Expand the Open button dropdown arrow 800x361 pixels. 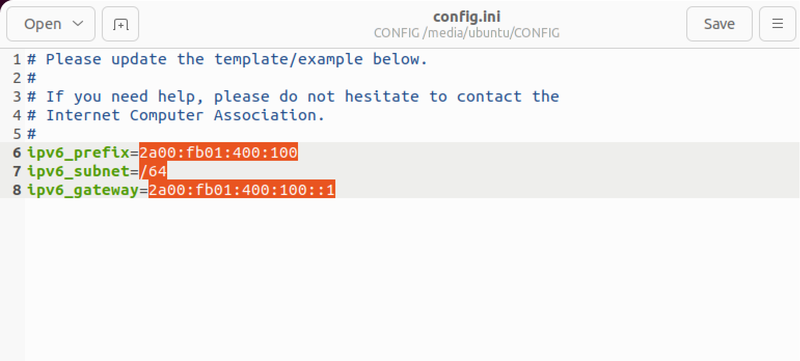point(78,24)
